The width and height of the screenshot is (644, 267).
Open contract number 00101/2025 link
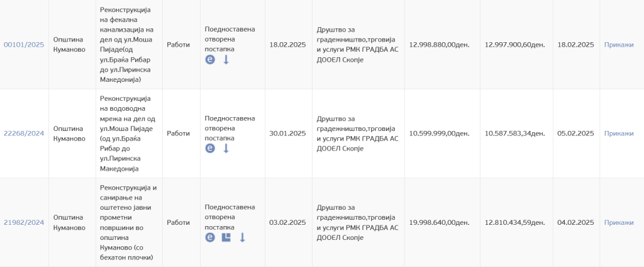click(24, 45)
